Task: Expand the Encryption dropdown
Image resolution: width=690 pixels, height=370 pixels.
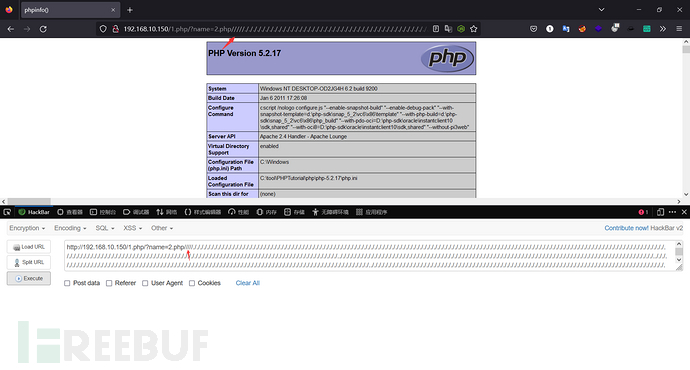Action: [x=27, y=228]
